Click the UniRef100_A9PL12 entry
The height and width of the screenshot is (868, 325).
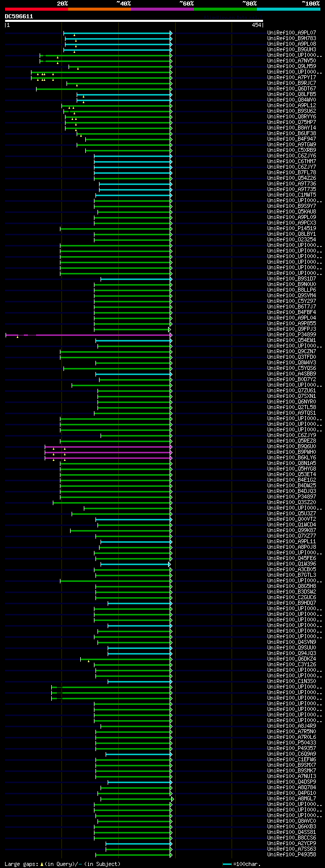coord(291,106)
